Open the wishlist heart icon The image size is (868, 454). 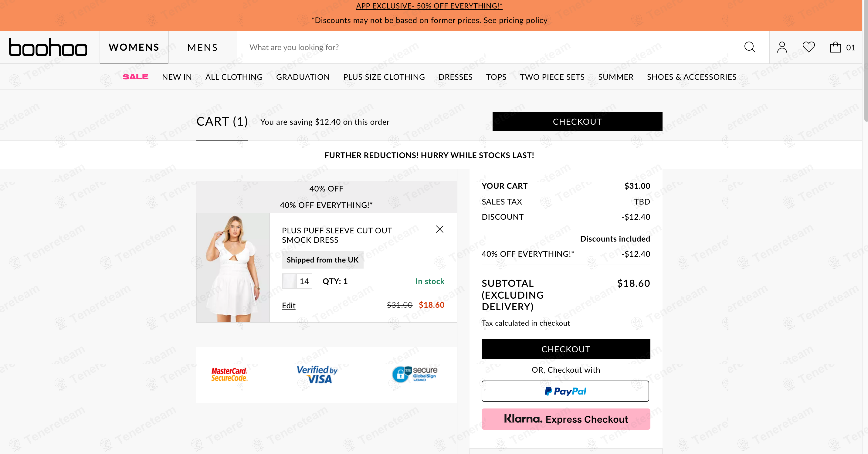(808, 47)
